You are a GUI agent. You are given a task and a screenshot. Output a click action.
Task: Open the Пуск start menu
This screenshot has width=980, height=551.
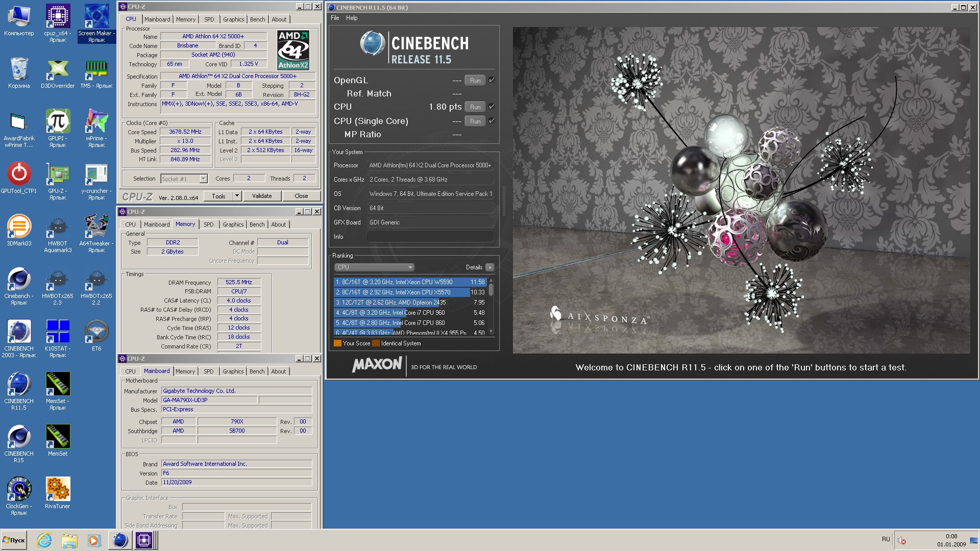click(x=14, y=540)
